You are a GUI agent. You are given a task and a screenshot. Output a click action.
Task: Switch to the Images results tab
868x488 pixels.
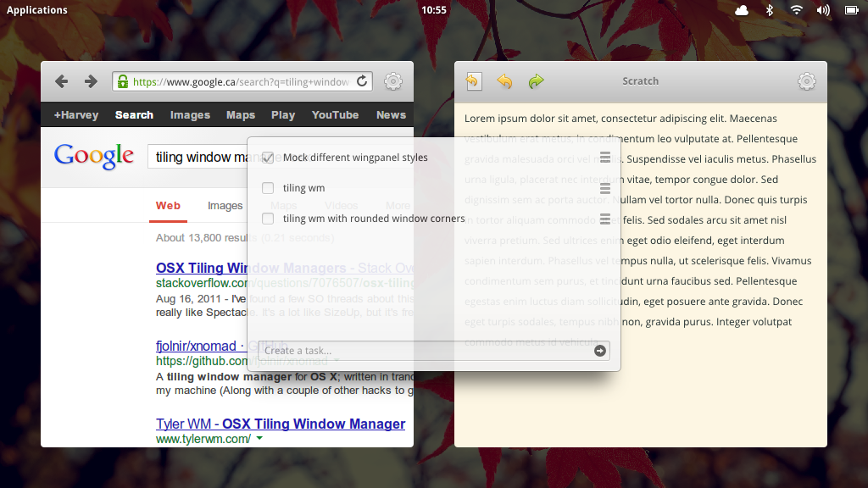pos(225,206)
